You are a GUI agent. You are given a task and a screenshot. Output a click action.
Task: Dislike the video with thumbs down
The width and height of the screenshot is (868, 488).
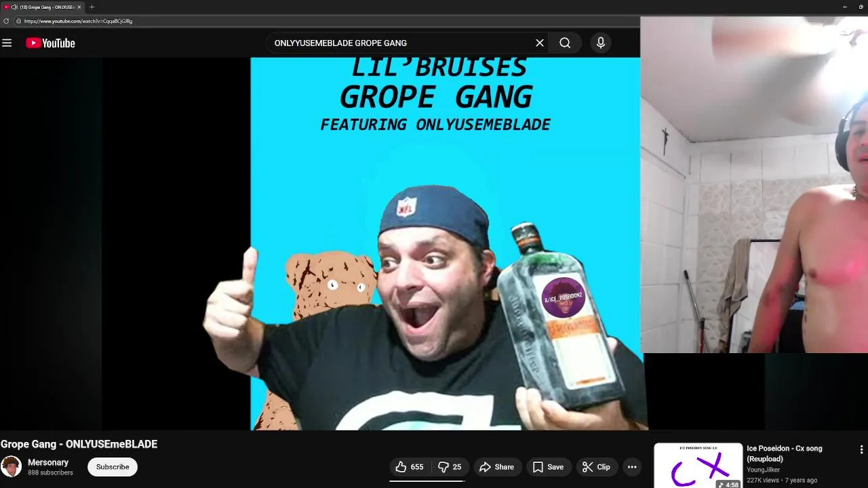(x=450, y=467)
